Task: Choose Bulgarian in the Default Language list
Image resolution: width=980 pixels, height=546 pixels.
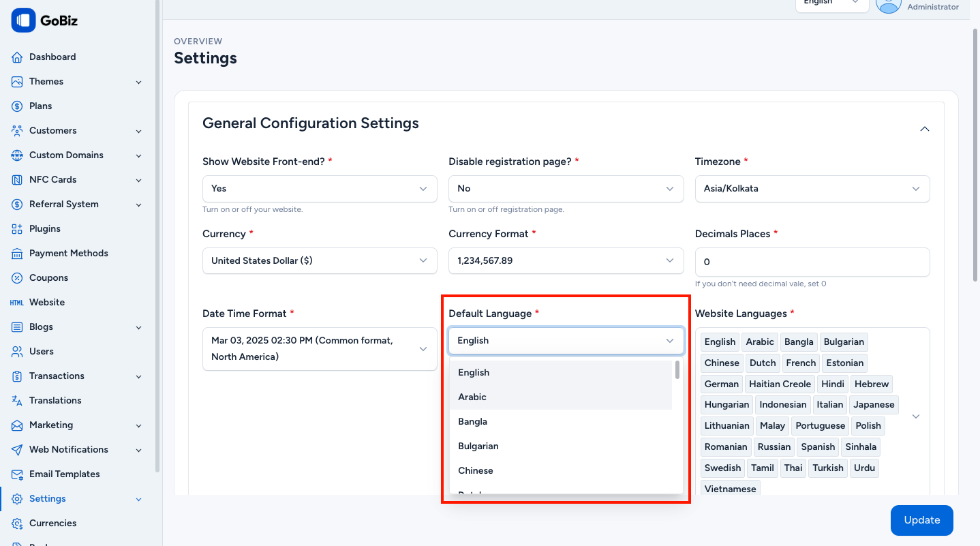Action: pos(478,446)
